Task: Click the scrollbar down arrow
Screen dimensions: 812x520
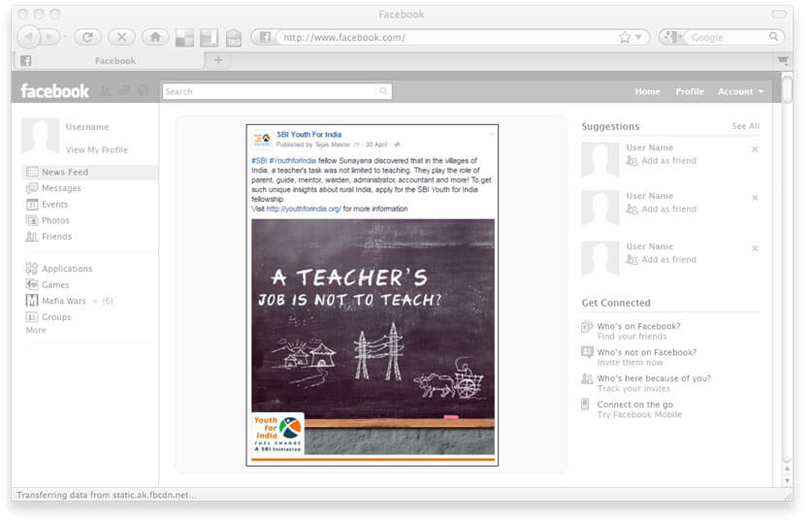Action: click(787, 480)
